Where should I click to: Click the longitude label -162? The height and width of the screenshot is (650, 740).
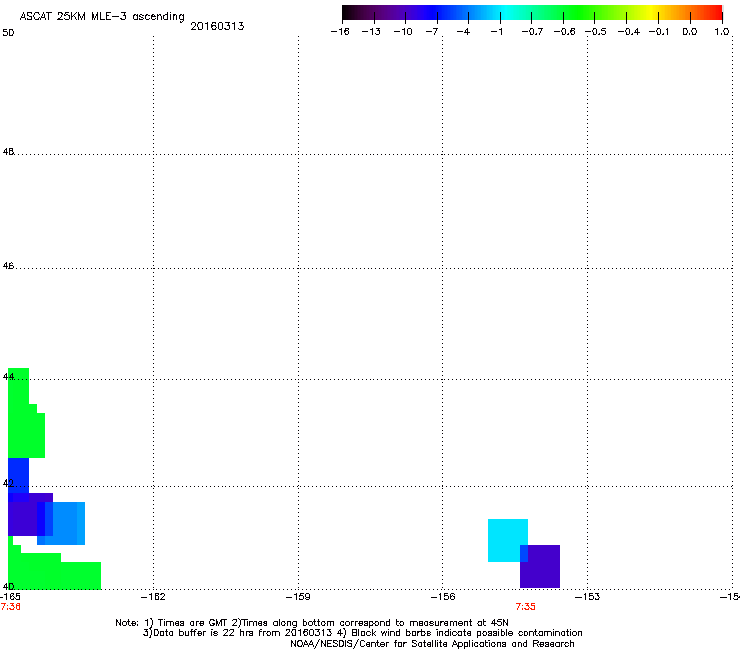point(153,597)
